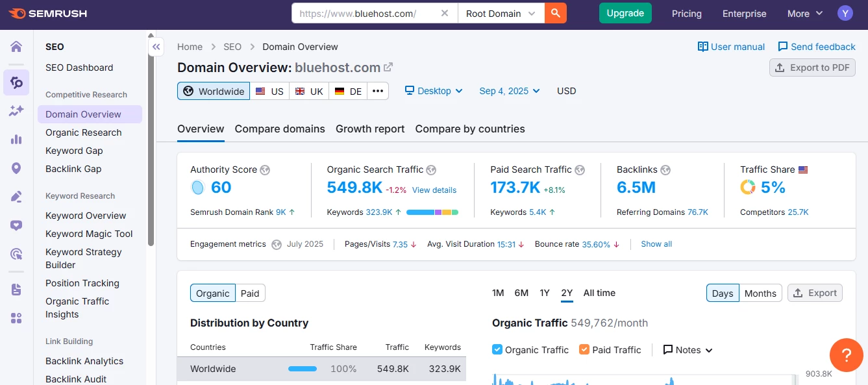Select US database
The height and width of the screenshot is (385, 868).
[x=269, y=91]
